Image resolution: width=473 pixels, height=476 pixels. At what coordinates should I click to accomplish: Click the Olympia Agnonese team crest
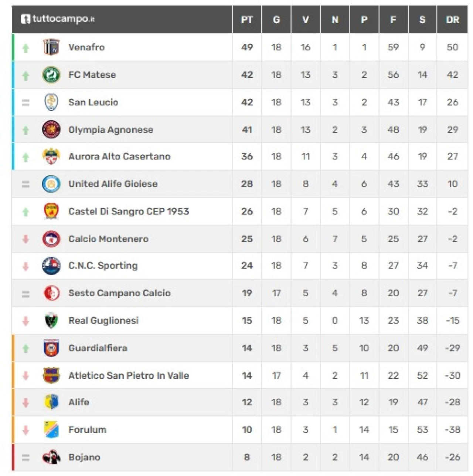51,130
